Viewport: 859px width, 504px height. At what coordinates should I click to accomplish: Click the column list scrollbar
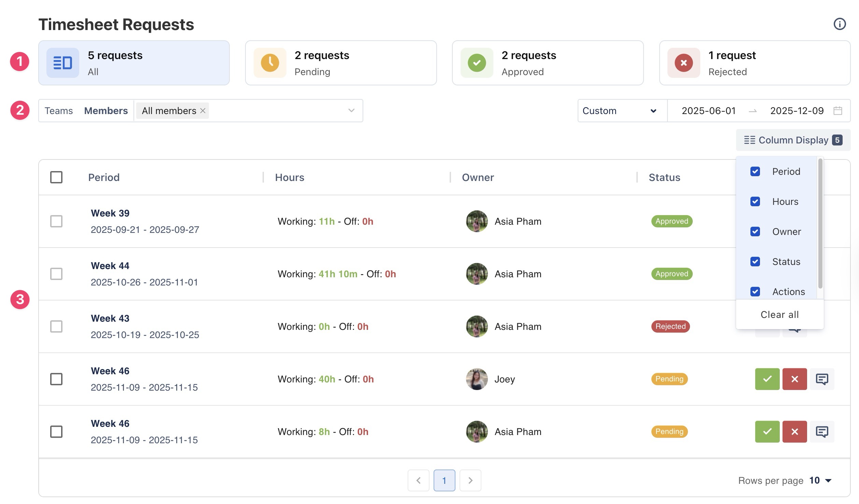(820, 224)
